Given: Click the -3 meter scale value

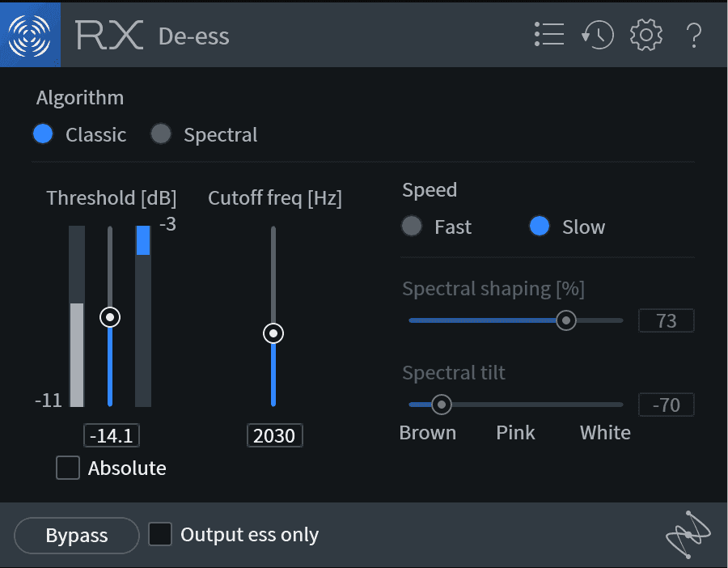Looking at the screenshot, I should pos(167,224).
